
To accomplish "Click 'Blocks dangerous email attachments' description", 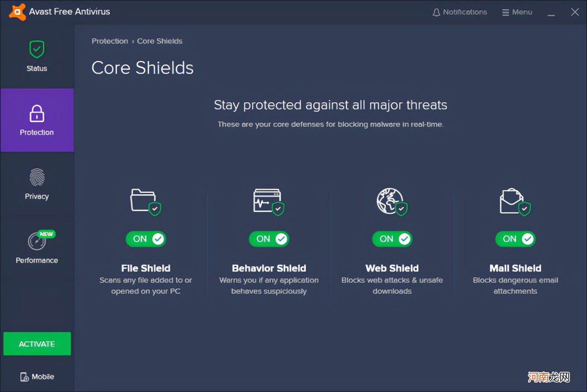I will click(x=515, y=285).
